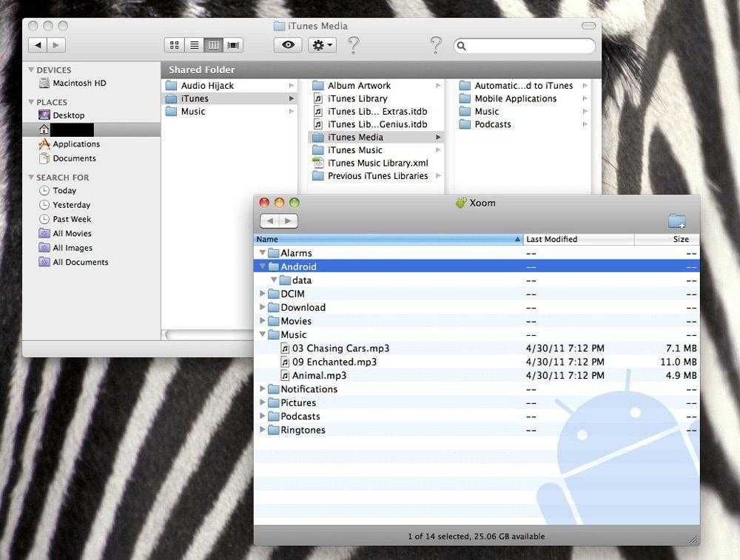740x560 pixels.
Task: Open Applications from the Finder sidebar
Action: (x=75, y=144)
